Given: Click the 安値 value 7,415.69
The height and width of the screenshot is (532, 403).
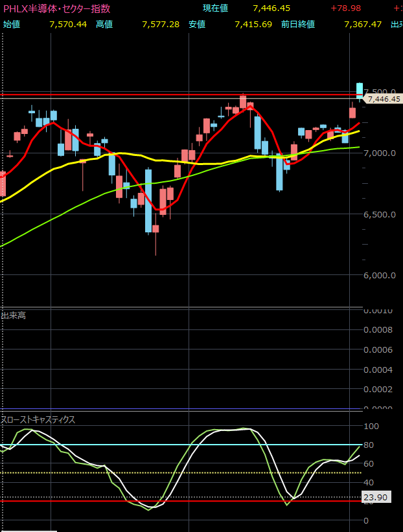Looking at the screenshot, I should pyautogui.click(x=253, y=24).
